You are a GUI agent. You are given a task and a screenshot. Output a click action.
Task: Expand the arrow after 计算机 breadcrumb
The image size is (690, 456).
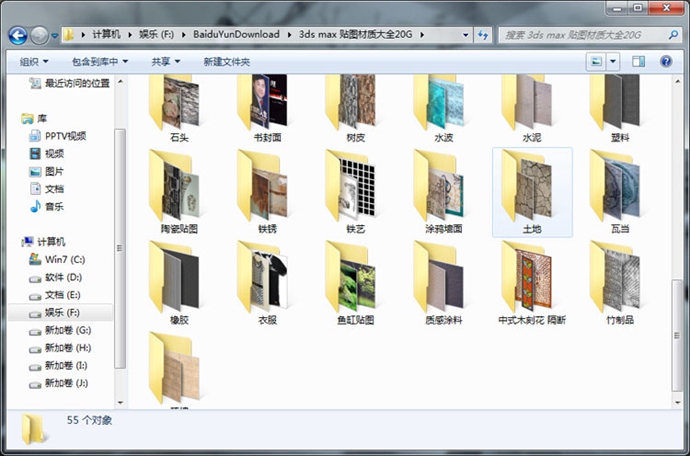coord(130,35)
